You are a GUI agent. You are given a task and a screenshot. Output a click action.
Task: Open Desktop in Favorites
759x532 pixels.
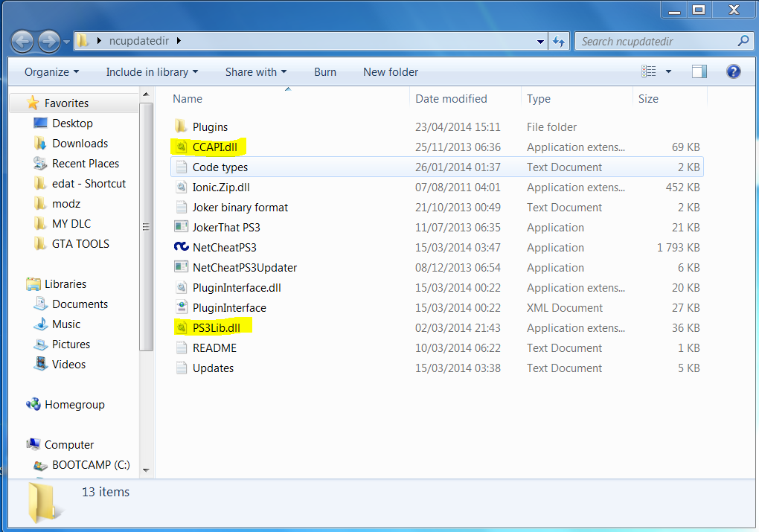(72, 123)
